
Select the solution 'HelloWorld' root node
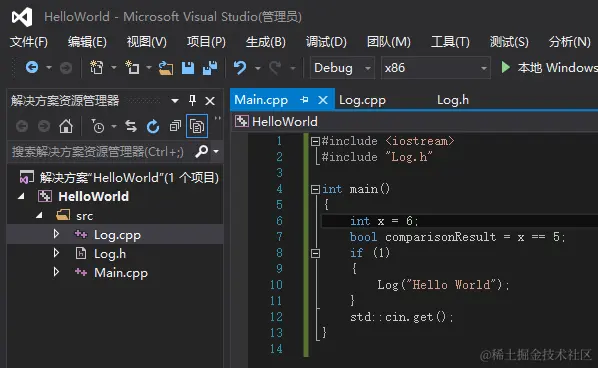pyautogui.click(x=119, y=177)
